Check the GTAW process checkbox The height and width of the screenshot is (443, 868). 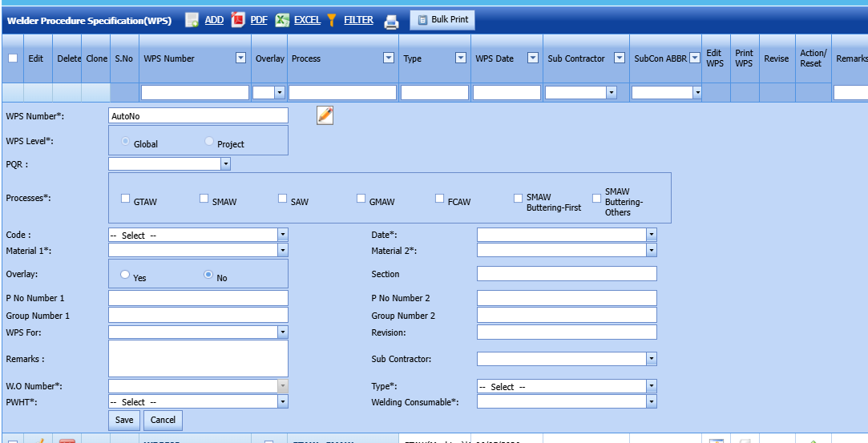pos(126,198)
